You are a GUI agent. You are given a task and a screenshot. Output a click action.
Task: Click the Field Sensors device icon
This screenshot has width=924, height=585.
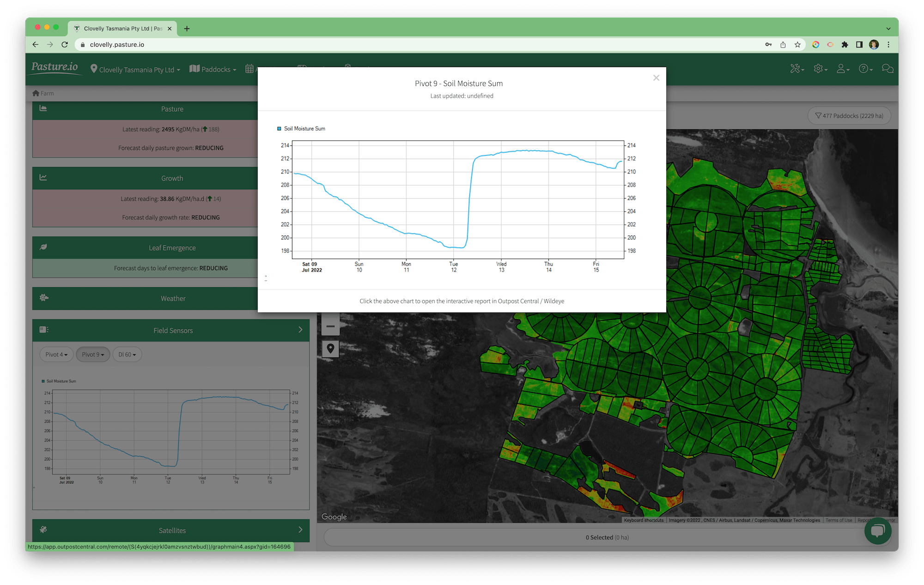pos(44,330)
